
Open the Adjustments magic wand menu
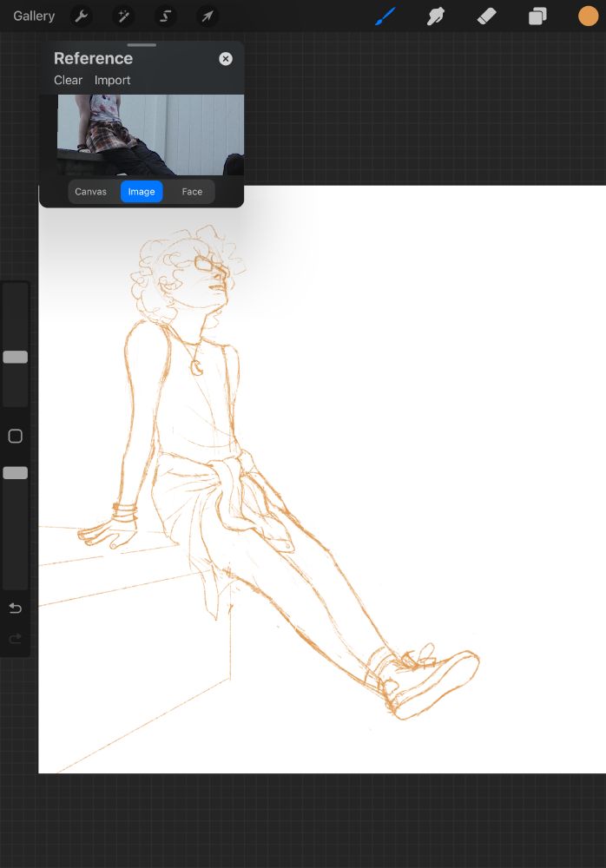tap(123, 16)
